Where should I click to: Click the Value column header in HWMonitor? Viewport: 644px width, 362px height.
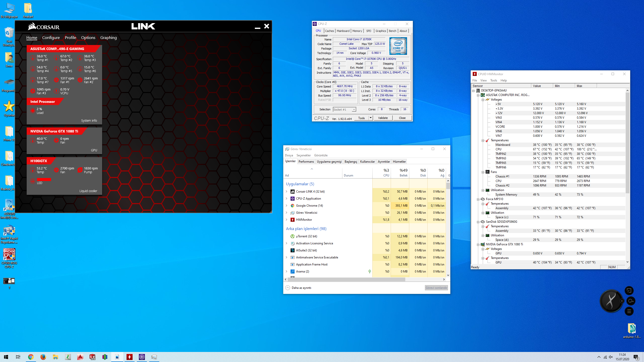[542, 86]
